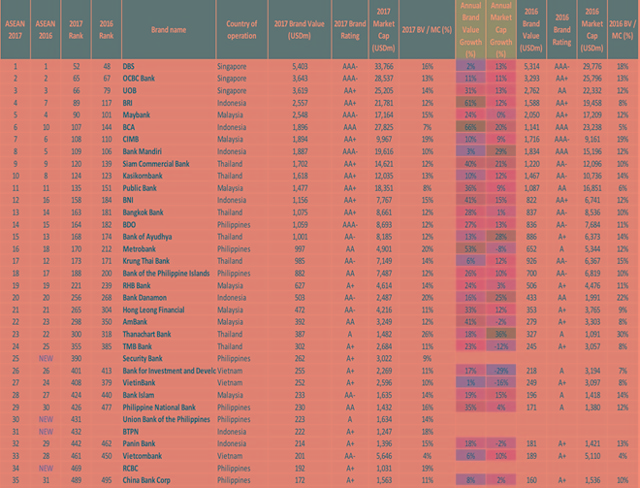Click 'Annual Market Cap Growth (%)' header
The height and width of the screenshot is (488, 640).
click(501, 30)
